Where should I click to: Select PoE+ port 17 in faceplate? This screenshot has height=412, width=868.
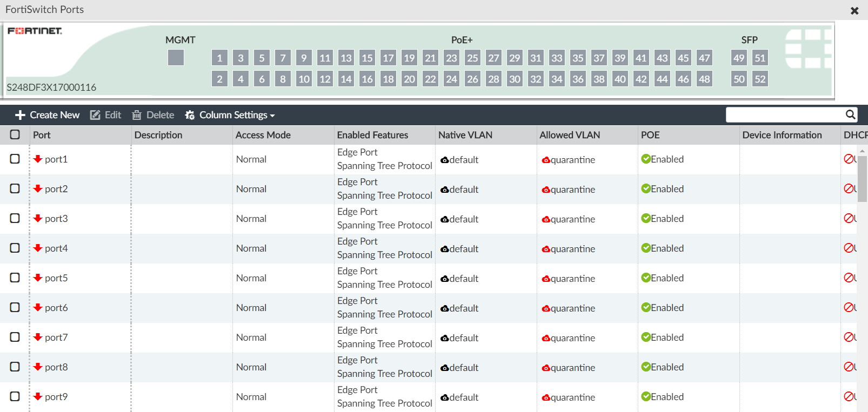coord(388,58)
